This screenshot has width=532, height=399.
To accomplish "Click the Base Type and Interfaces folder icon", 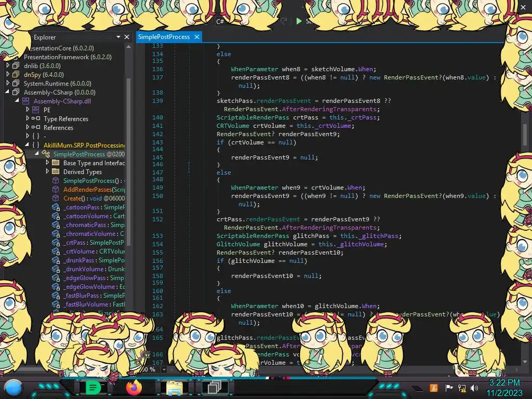I will [56, 163].
